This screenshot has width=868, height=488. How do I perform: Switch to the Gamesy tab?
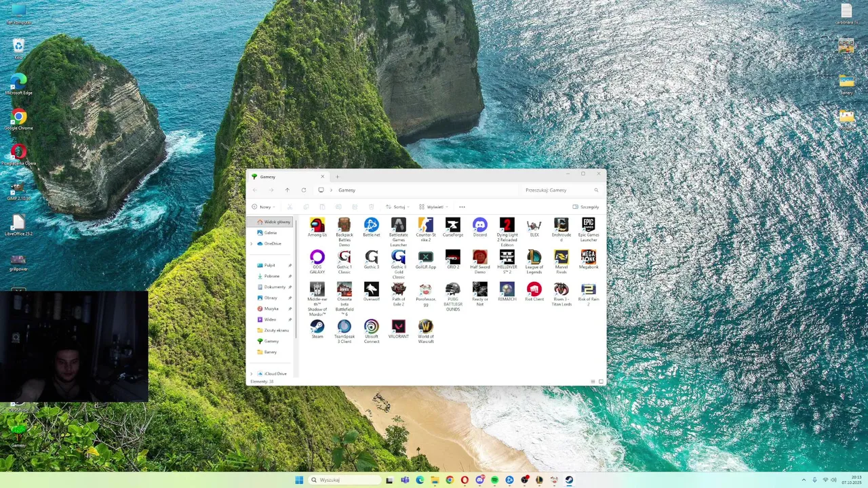[x=288, y=176]
